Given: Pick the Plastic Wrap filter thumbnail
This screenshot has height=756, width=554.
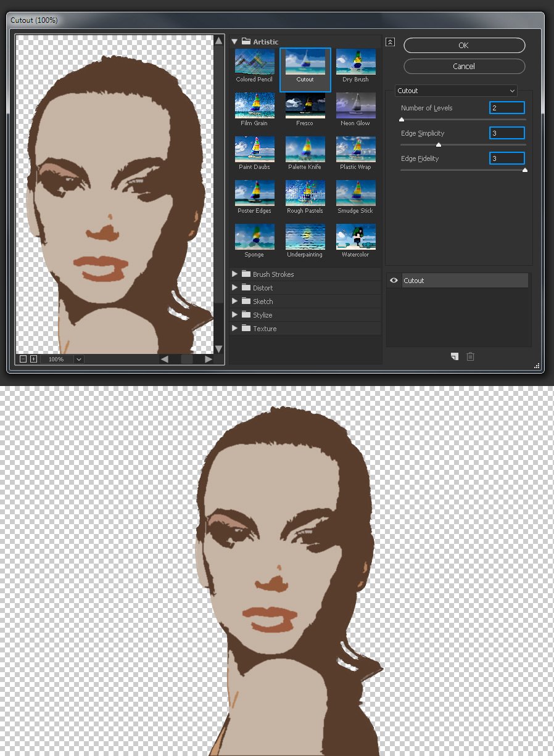Looking at the screenshot, I should [355, 149].
